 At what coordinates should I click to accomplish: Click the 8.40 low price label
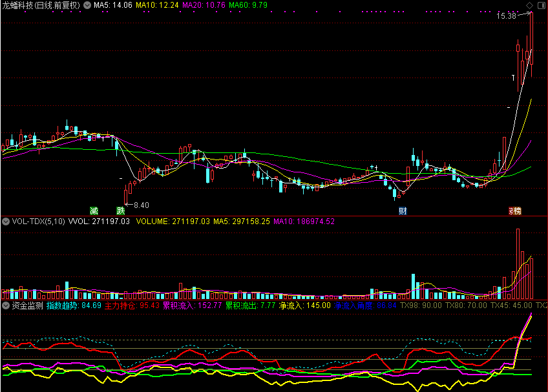pos(142,205)
